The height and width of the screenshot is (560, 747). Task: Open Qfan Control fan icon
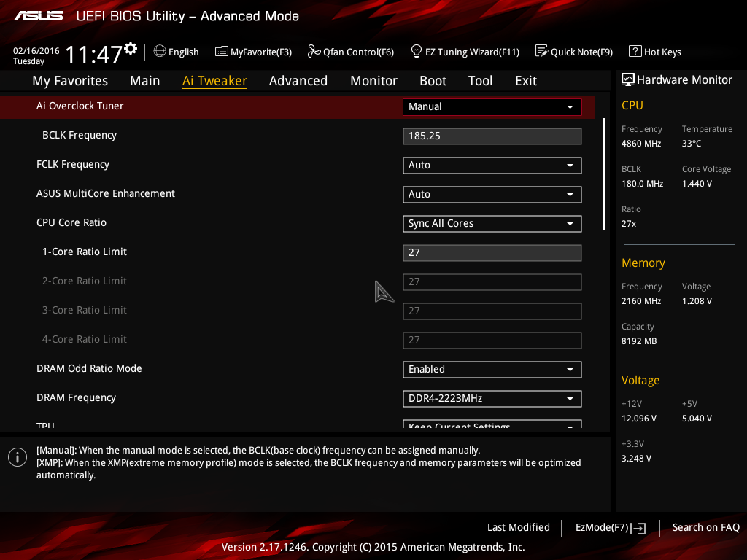pyautogui.click(x=314, y=51)
